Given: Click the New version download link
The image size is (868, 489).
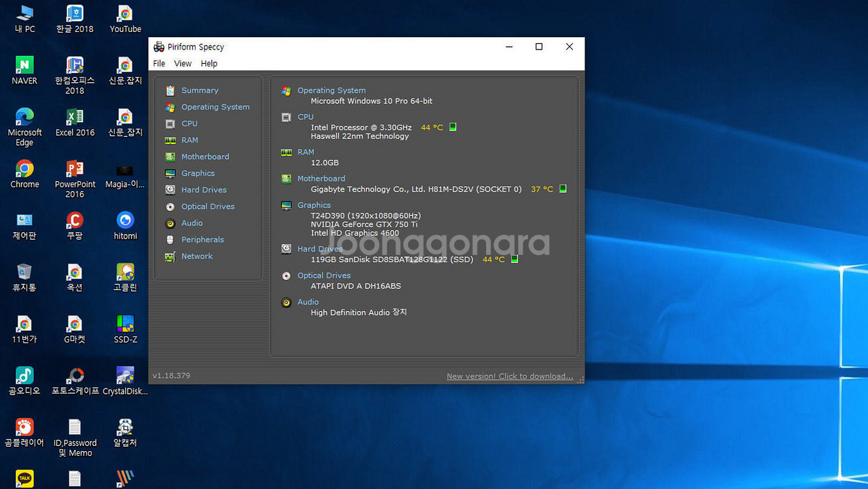Looking at the screenshot, I should coord(510,376).
